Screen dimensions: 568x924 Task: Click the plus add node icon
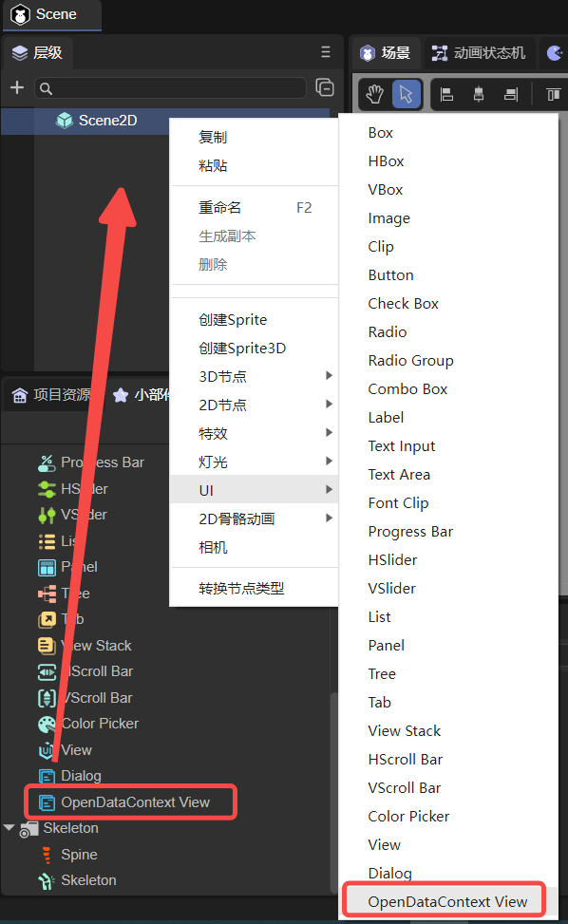pos(17,87)
